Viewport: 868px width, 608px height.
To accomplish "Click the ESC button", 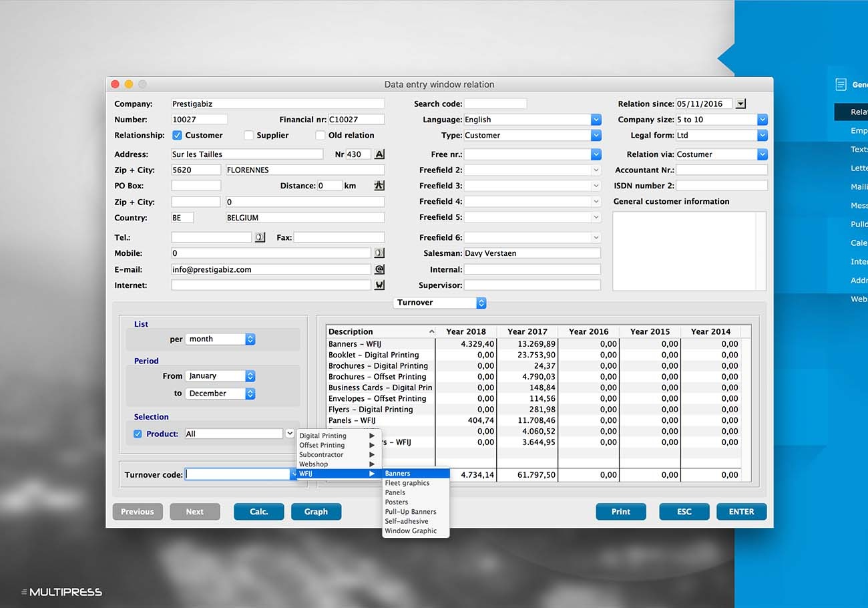I will click(x=684, y=512).
